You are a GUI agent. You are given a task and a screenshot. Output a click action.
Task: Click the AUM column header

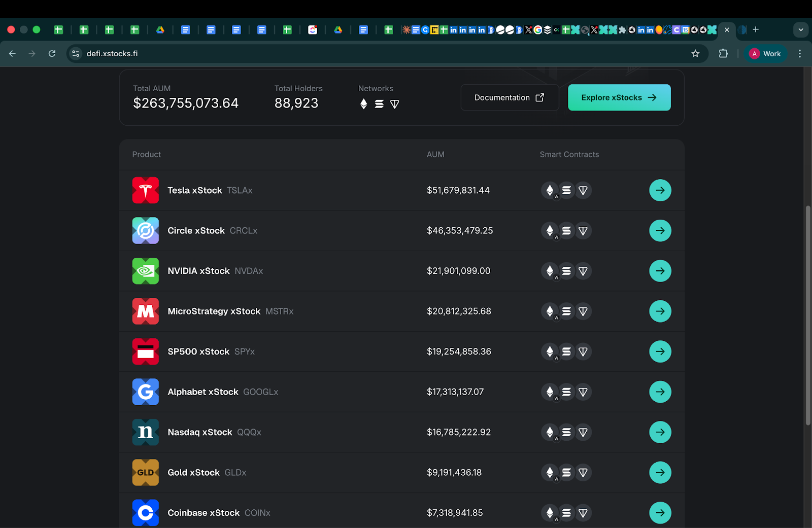tap(435, 154)
